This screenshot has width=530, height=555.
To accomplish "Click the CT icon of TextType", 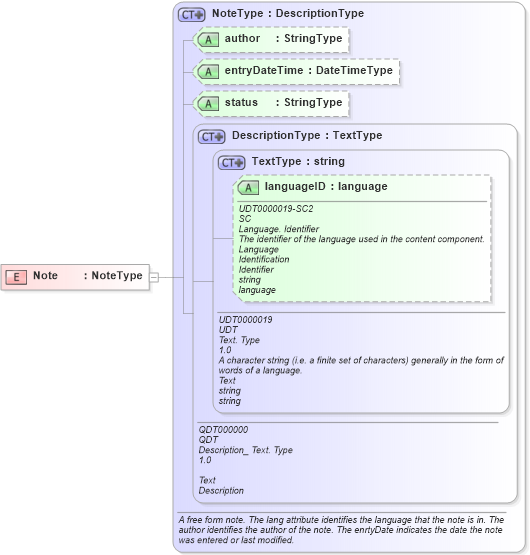I will [x=231, y=163].
